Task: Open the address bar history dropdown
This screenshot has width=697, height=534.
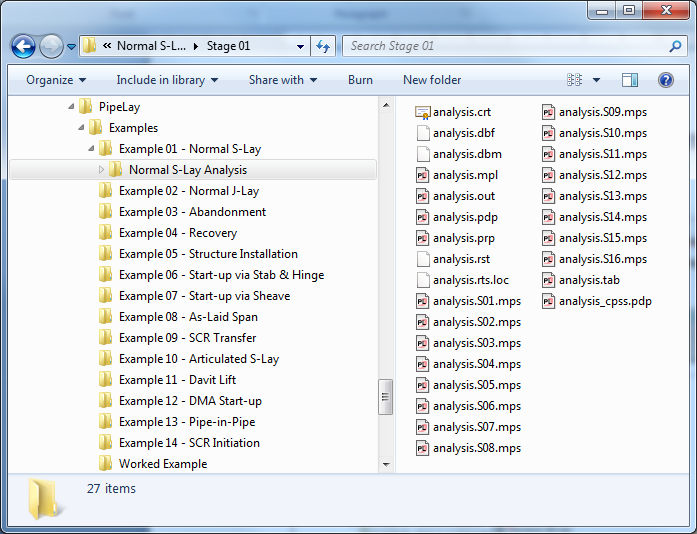Action: (x=301, y=46)
